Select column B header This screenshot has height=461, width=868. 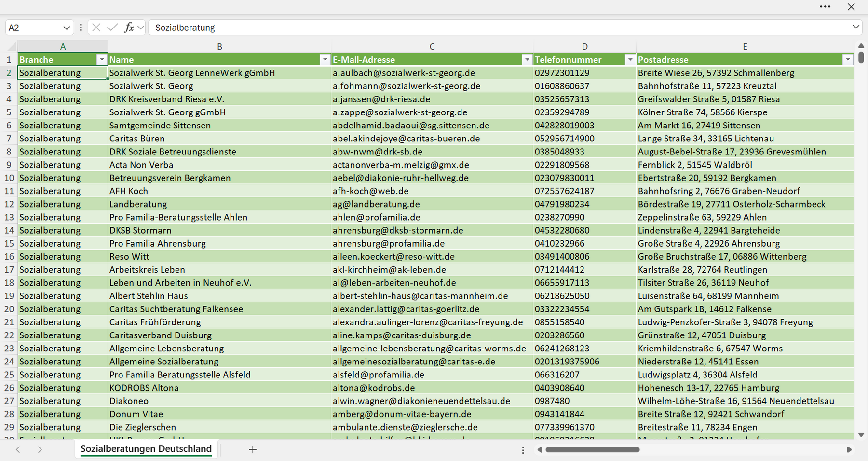pos(219,47)
